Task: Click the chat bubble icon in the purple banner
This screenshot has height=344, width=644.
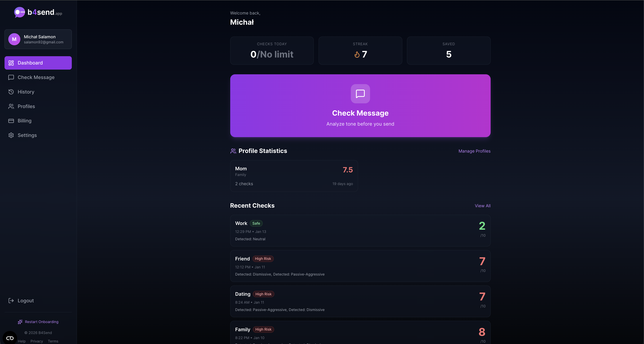Action: tap(360, 94)
